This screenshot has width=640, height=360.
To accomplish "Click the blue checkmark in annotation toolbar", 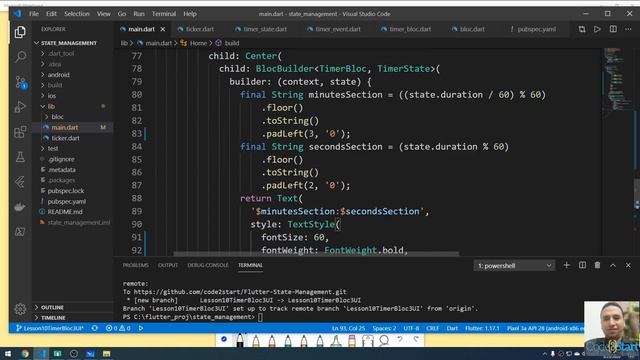I will coord(224,339).
